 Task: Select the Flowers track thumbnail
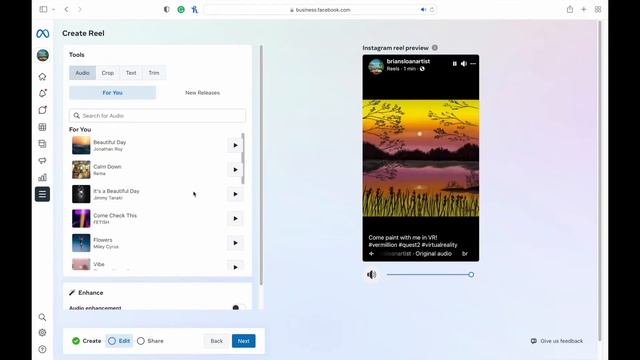[81, 243]
